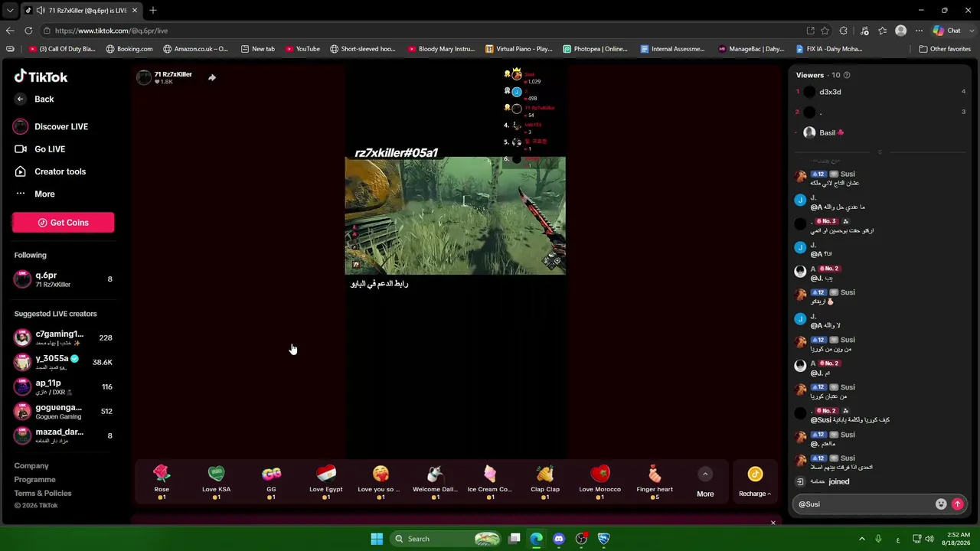Viewport: 980px width, 551px height.
Task: Mute the TikTok tab audio
Action: (x=40, y=10)
